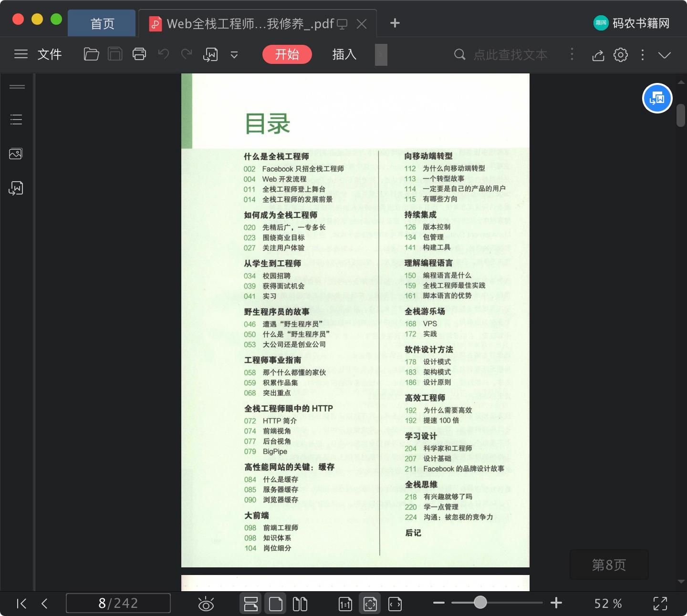Click the 第8页 page indicator

609,565
